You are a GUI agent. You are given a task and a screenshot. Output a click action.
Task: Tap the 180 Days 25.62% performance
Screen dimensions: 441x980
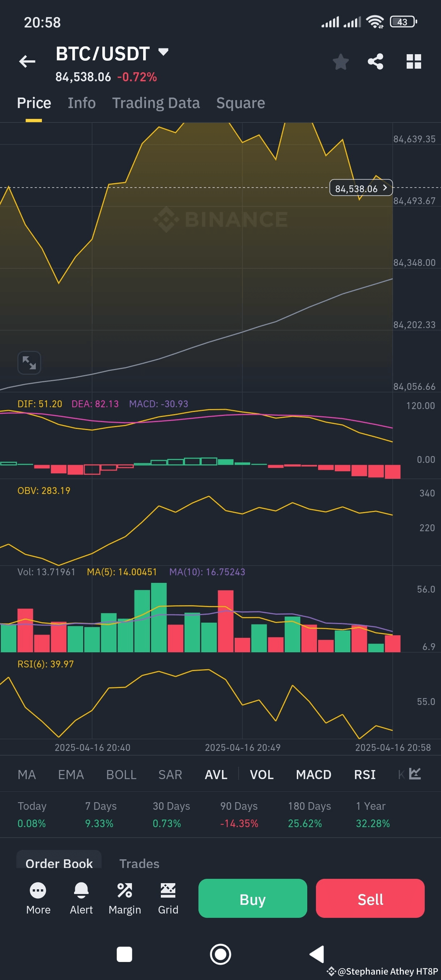pyautogui.click(x=309, y=814)
